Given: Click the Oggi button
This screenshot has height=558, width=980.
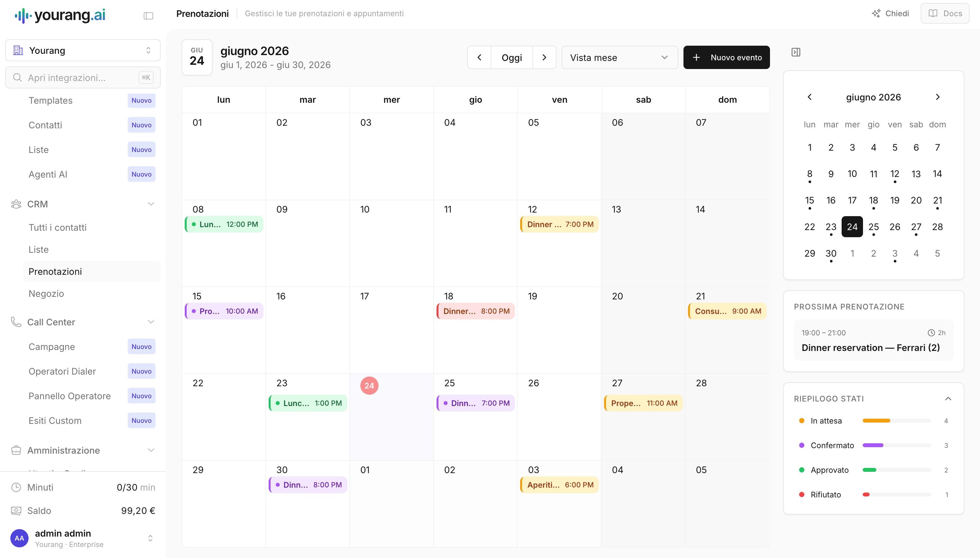Looking at the screenshot, I should 512,57.
